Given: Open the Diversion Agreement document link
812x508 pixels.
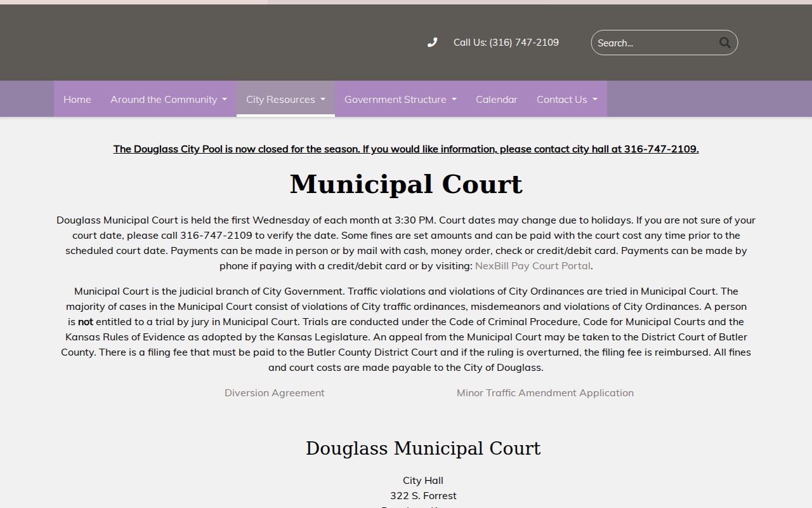Looking at the screenshot, I should (275, 393).
